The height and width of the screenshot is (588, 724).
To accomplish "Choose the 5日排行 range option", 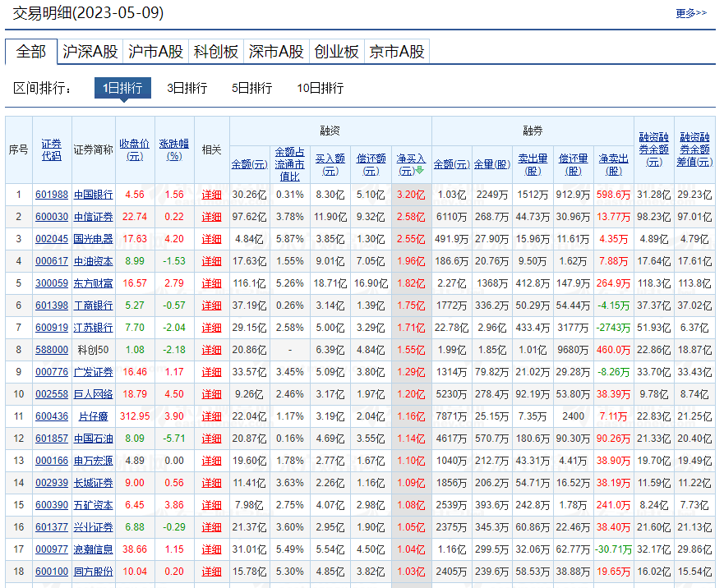I will point(251,88).
